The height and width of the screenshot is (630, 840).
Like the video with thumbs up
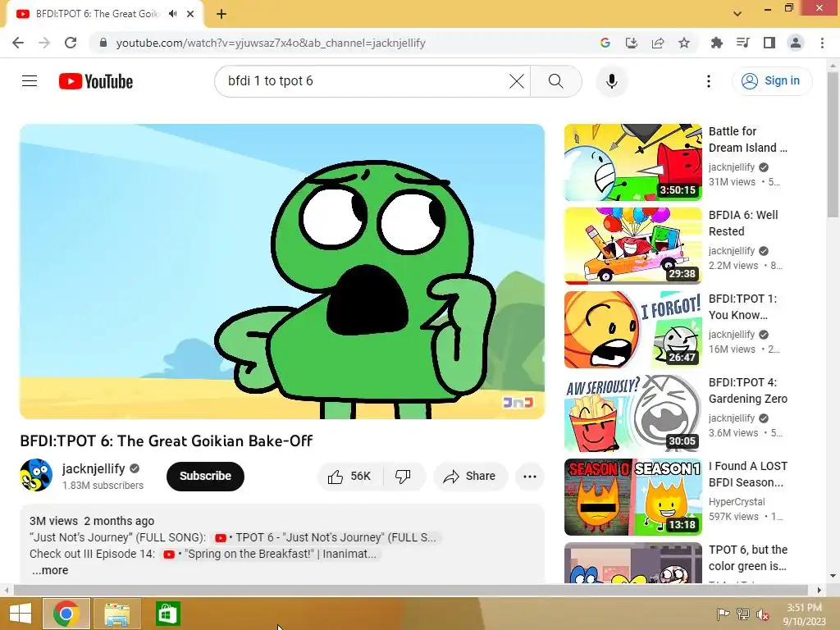coord(350,477)
